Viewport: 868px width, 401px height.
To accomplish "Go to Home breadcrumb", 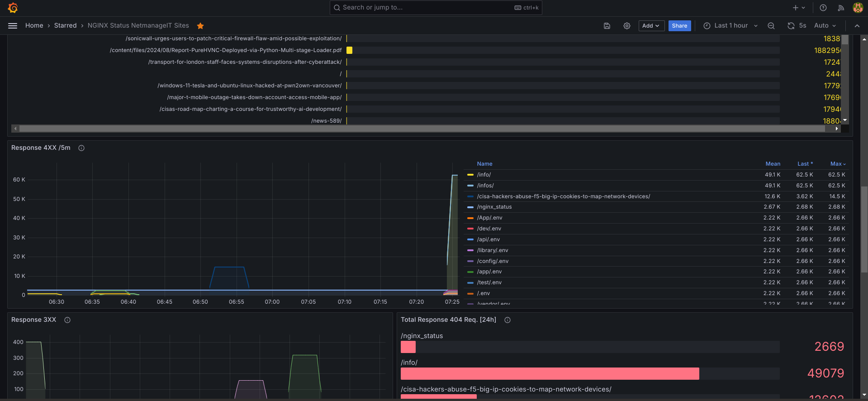I will tap(34, 26).
